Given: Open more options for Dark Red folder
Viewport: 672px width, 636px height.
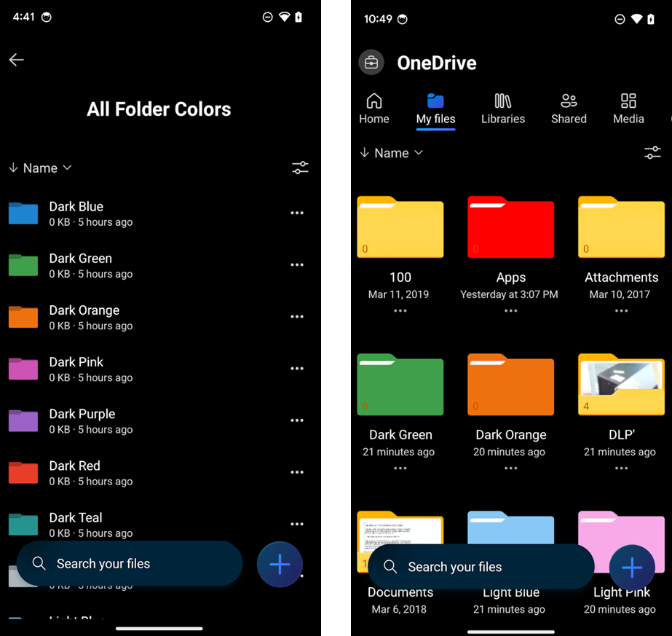Looking at the screenshot, I should point(297,472).
